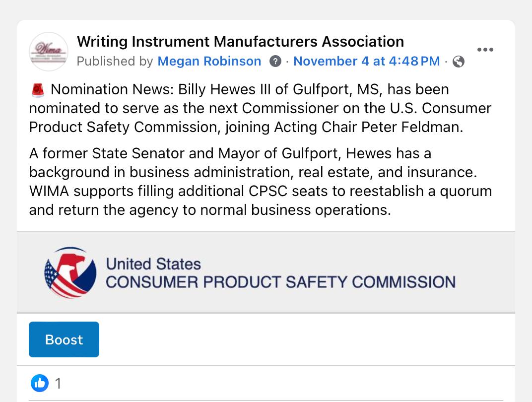Show who reacted via the count 1
532x402 pixels.
pyautogui.click(x=58, y=384)
